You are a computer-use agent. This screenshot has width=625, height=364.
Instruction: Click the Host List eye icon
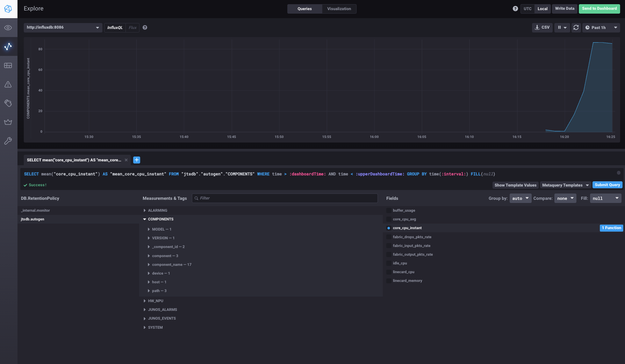(x=8, y=28)
